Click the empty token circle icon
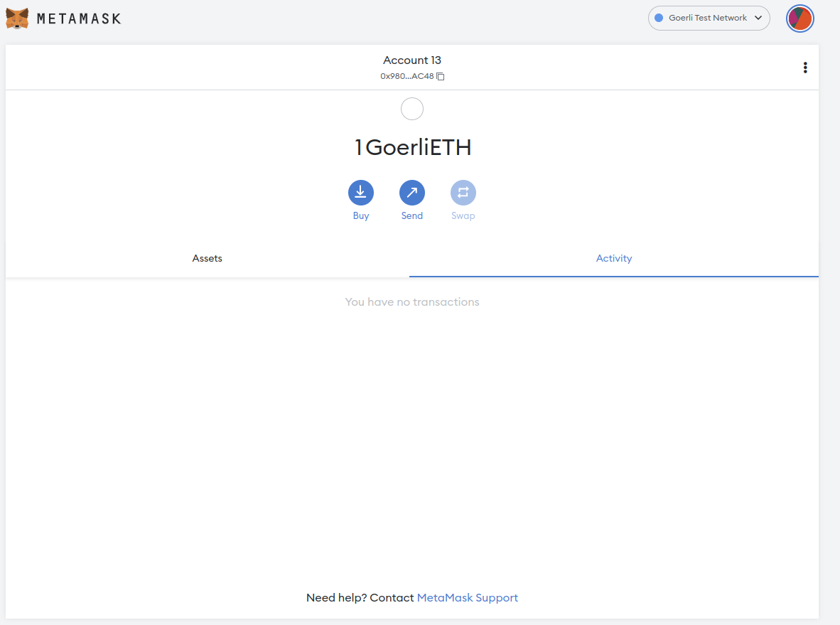Image resolution: width=840 pixels, height=625 pixels. pyautogui.click(x=412, y=109)
